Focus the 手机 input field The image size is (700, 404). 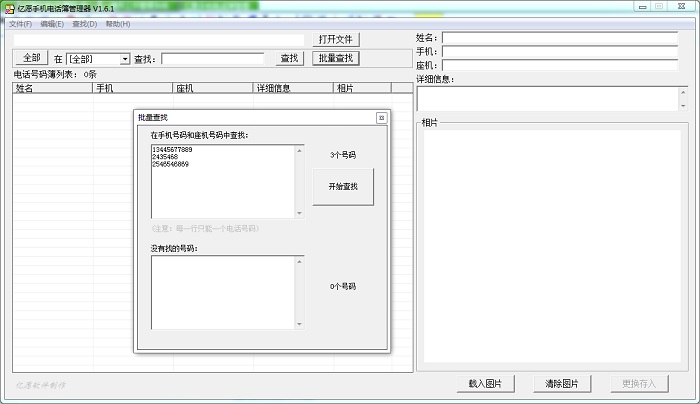[560, 52]
